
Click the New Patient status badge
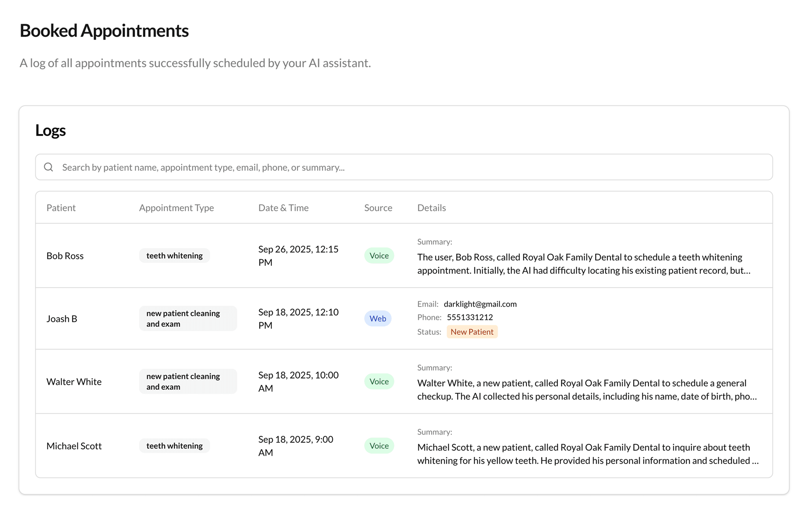(472, 332)
